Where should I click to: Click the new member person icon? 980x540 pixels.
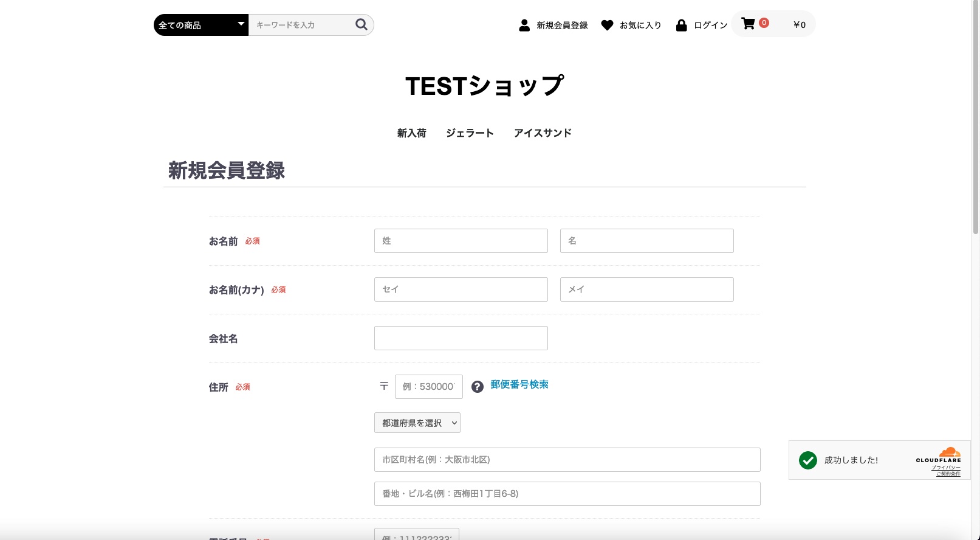[524, 25]
